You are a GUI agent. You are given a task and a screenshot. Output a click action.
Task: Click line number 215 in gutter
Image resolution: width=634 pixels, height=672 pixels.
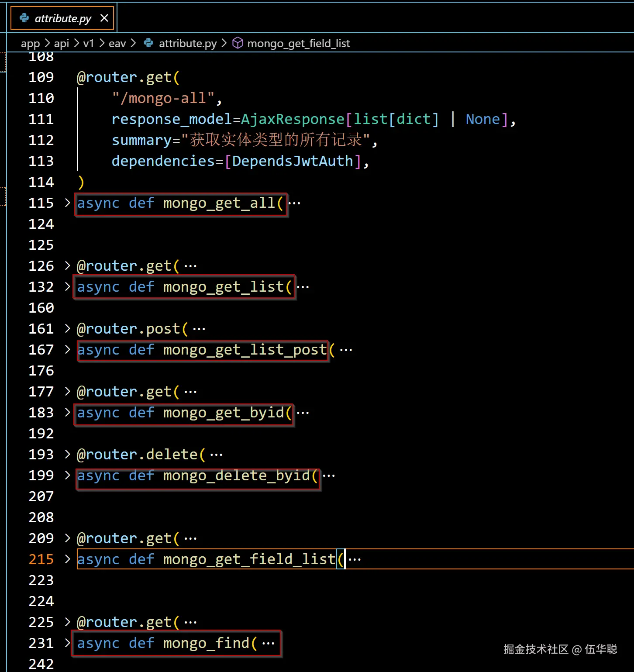[41, 559]
